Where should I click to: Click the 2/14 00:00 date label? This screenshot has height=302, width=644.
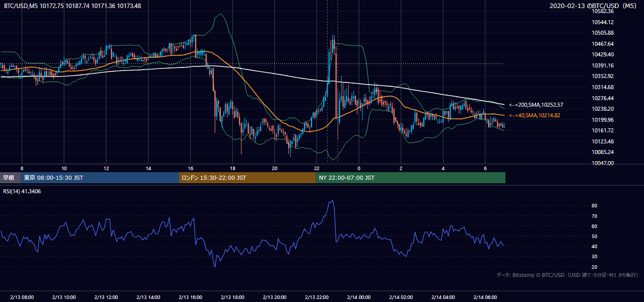click(x=359, y=297)
